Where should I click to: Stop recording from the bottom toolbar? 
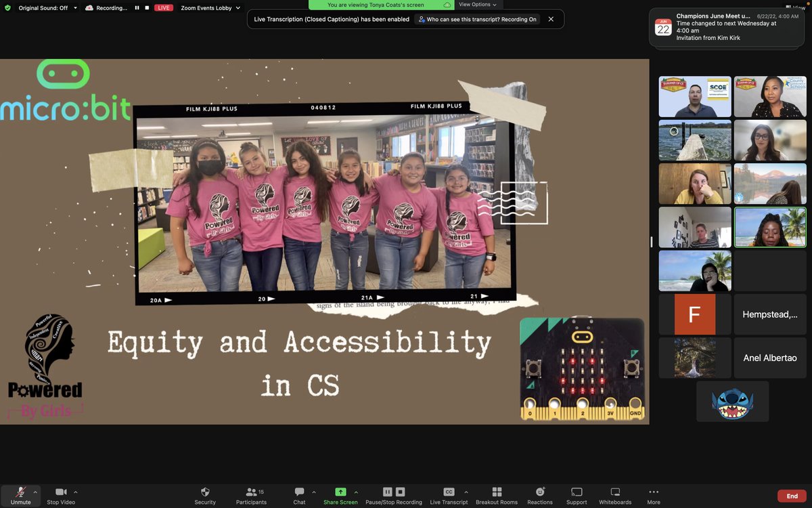401,492
